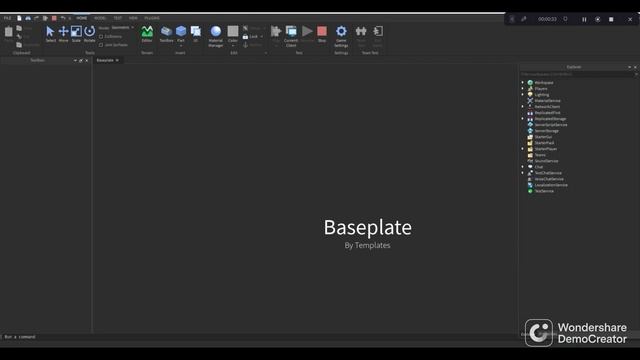Toggle the Lock tool

click(x=251, y=37)
